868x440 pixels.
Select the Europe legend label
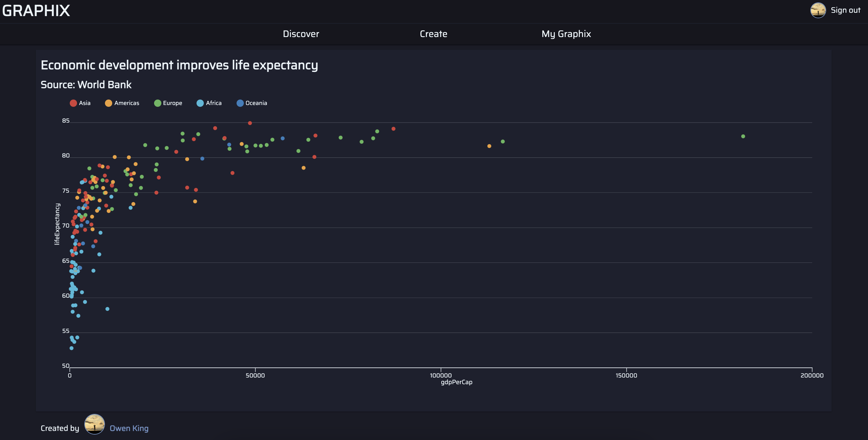pyautogui.click(x=173, y=103)
